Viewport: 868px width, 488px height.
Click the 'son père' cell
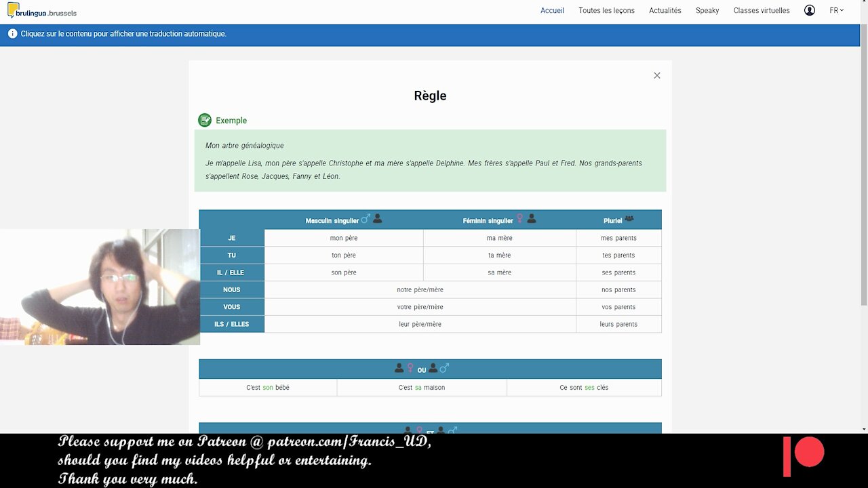tap(344, 272)
